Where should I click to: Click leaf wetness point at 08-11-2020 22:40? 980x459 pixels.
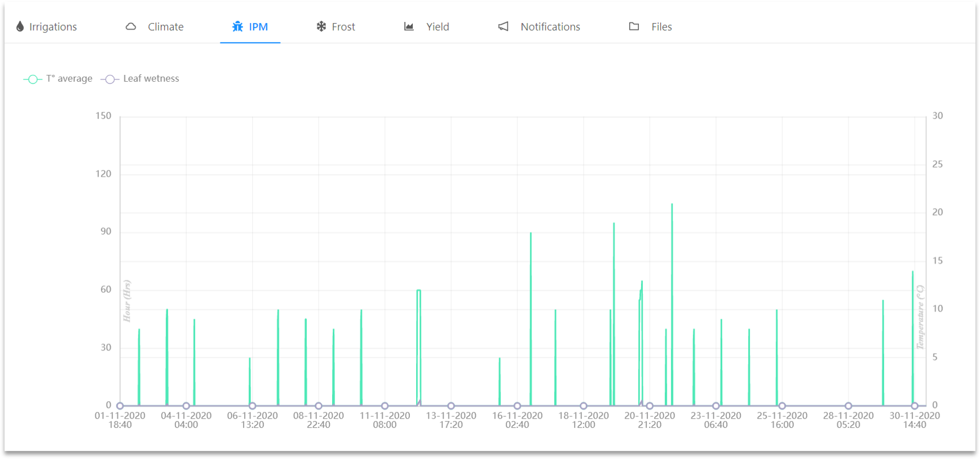[x=319, y=406]
